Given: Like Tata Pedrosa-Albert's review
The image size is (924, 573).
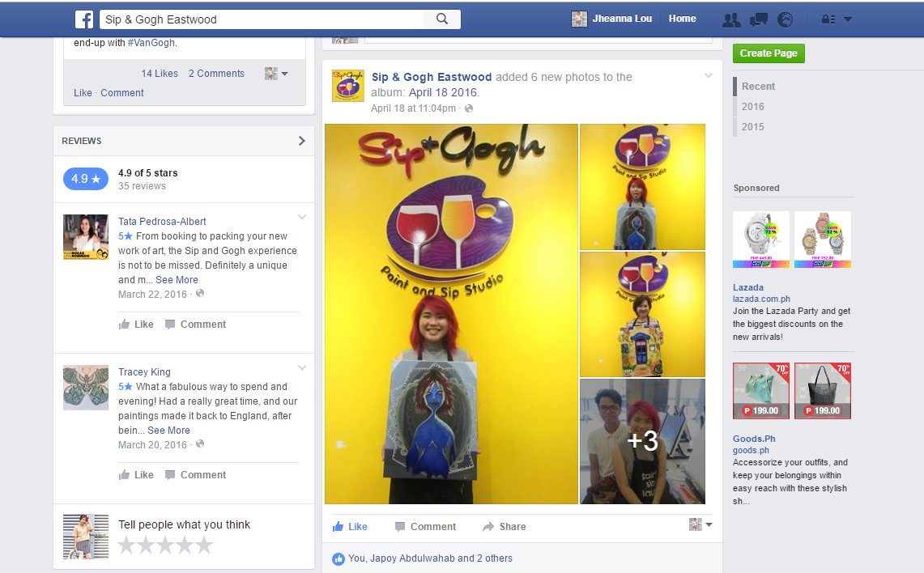Looking at the screenshot, I should pos(136,325).
